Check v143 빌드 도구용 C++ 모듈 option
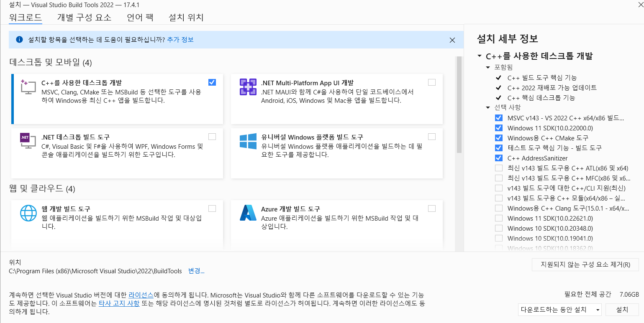 pyautogui.click(x=498, y=198)
